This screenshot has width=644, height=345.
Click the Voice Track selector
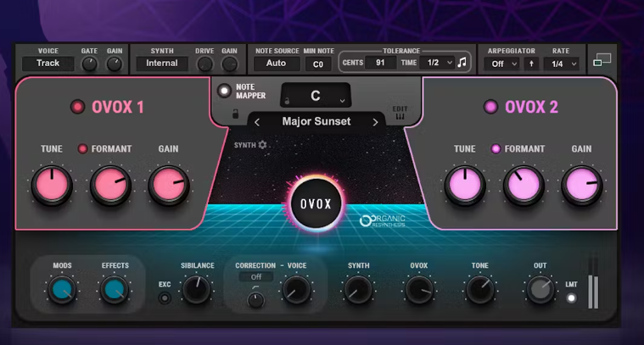[48, 63]
